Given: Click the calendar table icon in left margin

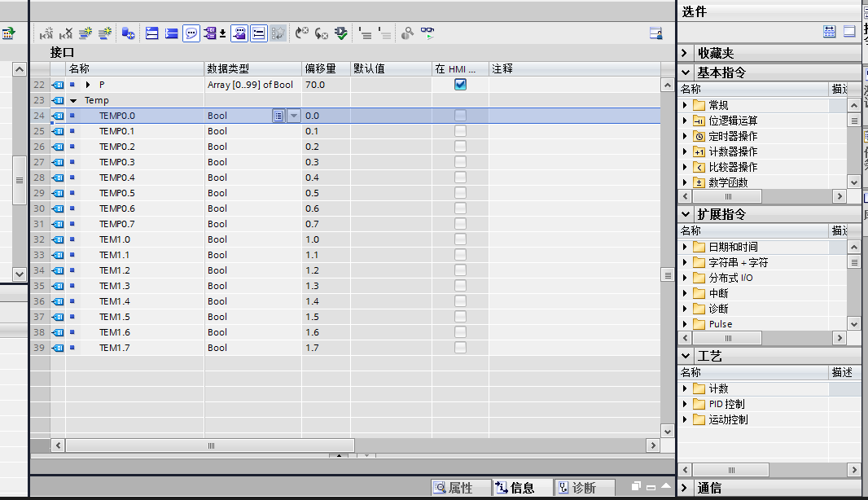Looking at the screenshot, I should [8, 33].
